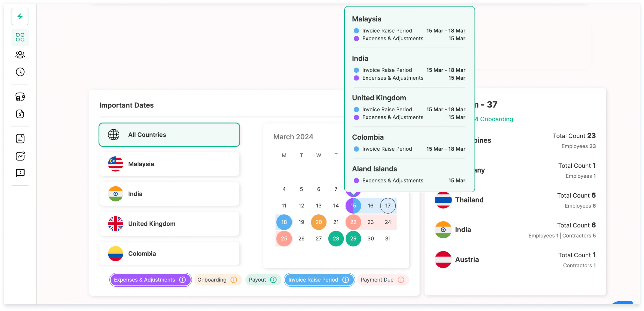The height and width of the screenshot is (311, 644).
Task: Open the team members sidebar icon
Action: [x=20, y=55]
